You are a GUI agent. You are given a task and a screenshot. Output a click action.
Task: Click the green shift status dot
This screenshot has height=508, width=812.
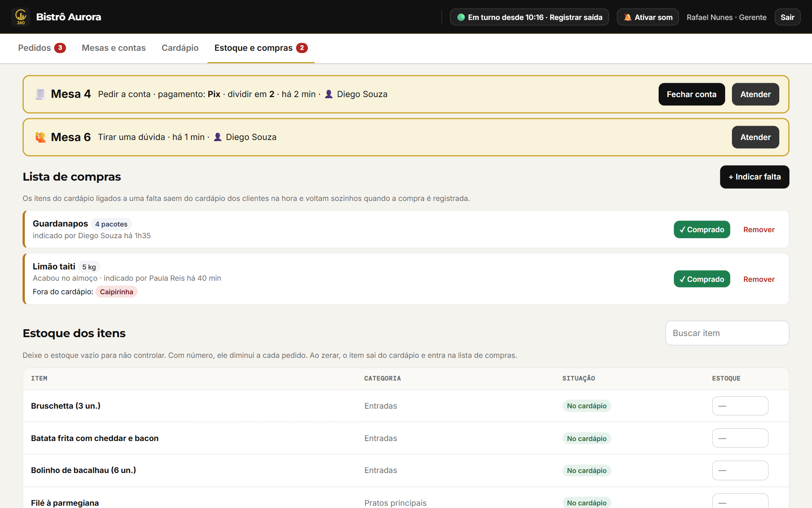(x=461, y=17)
